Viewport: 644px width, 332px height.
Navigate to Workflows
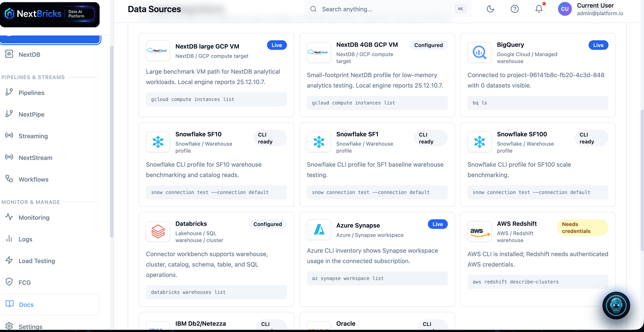tap(34, 179)
